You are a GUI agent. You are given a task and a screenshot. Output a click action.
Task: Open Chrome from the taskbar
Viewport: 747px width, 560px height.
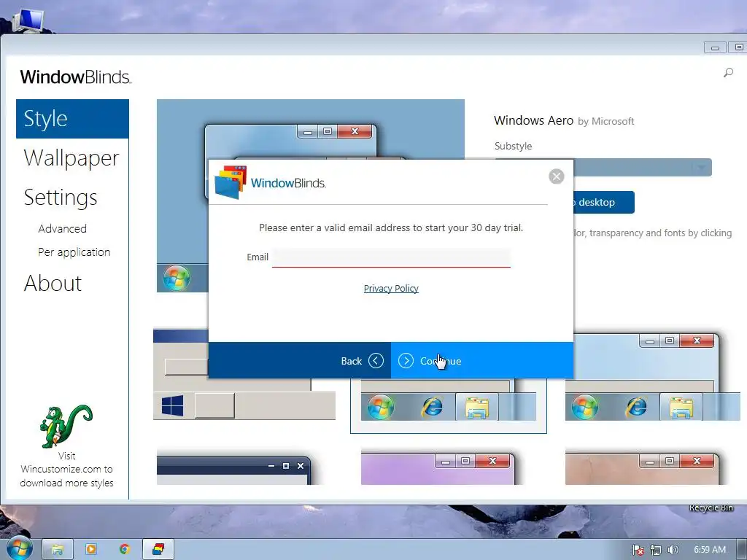pos(124,550)
